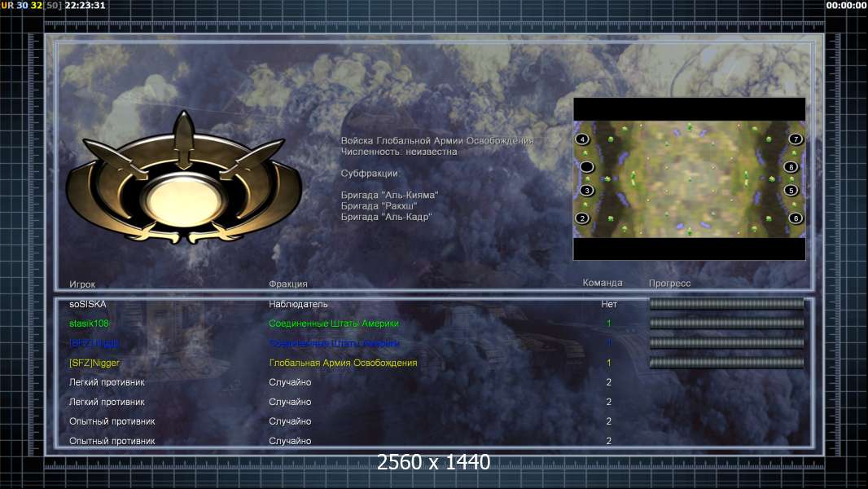Click Бригада "Аль-Кияма" subfaction text
868x489 pixels.
pyautogui.click(x=389, y=195)
